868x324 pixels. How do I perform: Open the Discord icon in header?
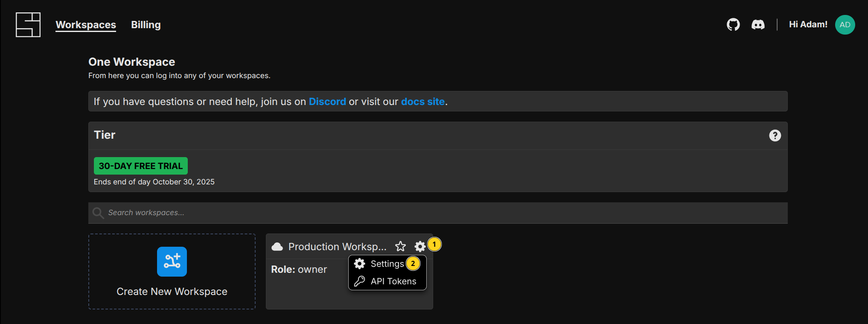click(758, 25)
